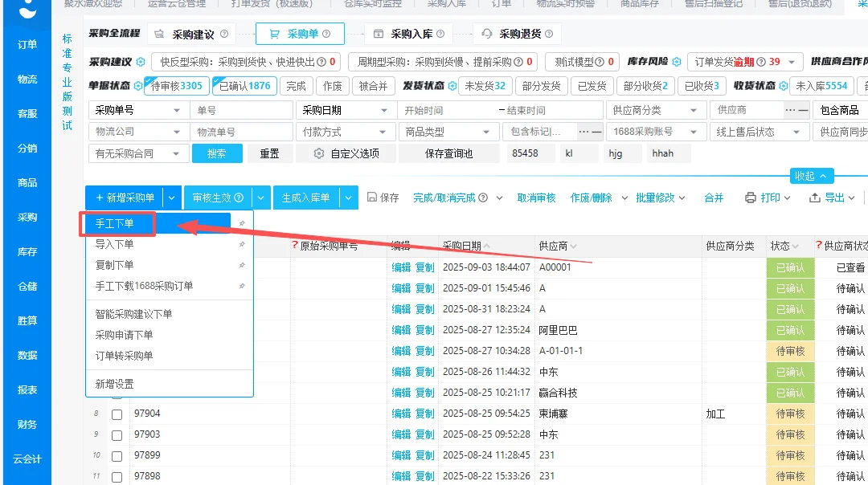Open the 商品 sidebar module
Viewport: 868px width, 485px height.
[x=27, y=183]
